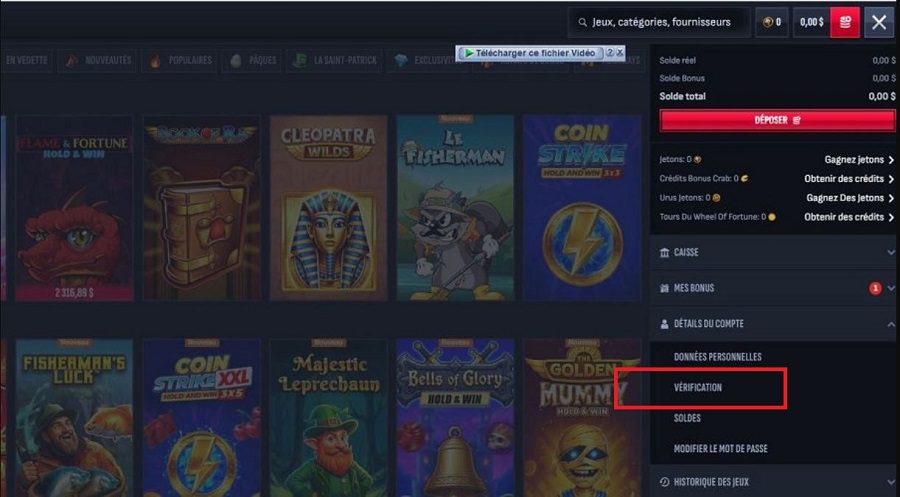Image resolution: width=900 pixels, height=497 pixels.
Task: Click the Caisse bank icon
Action: 664,253
